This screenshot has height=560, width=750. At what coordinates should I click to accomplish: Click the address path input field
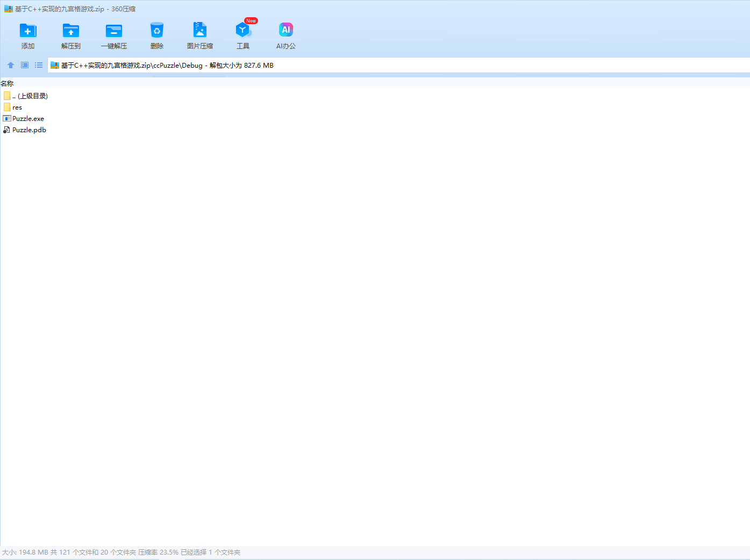(399, 66)
